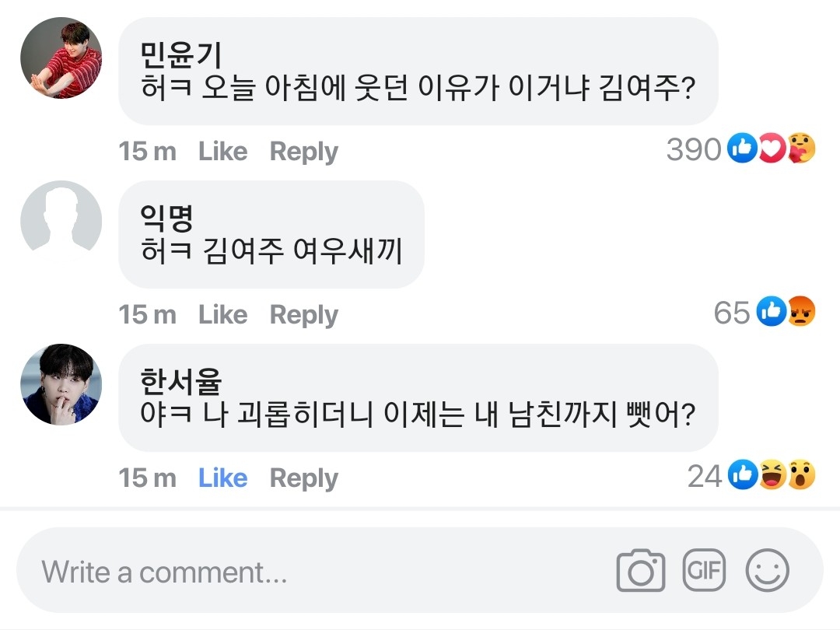The image size is (840, 630).
Task: Click the 한서율 username
Action: 180,381
